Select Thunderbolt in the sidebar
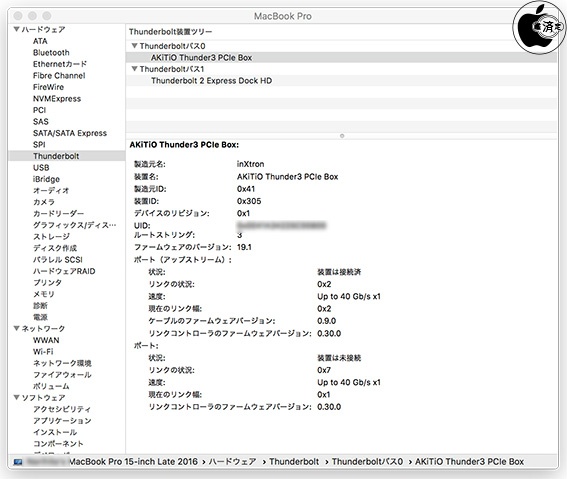This screenshot has width=567, height=479. pyautogui.click(x=56, y=156)
